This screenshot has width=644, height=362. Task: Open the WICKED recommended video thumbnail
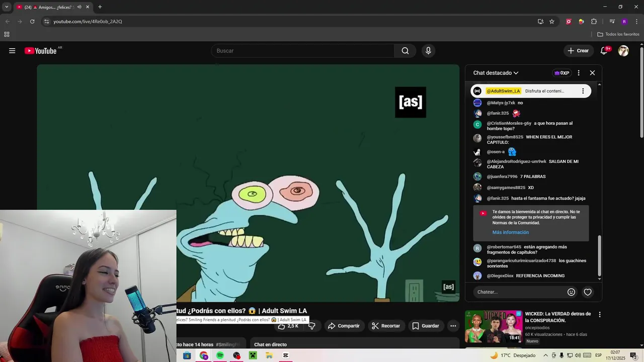tap(494, 326)
